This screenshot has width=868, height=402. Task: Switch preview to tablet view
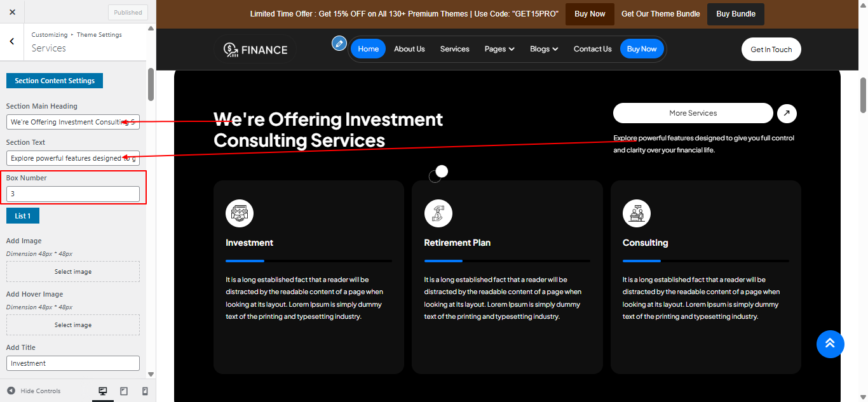pos(123,391)
